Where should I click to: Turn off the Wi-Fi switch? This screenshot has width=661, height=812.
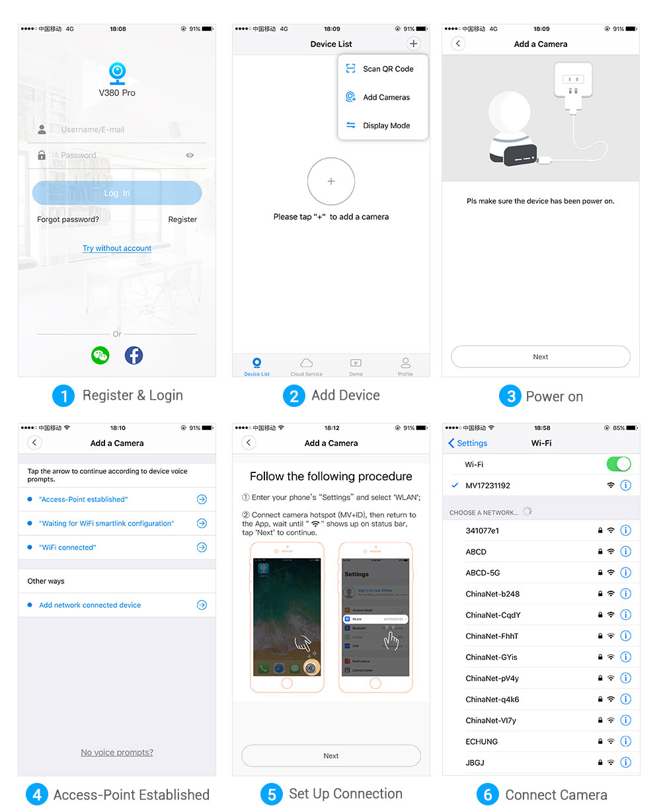[618, 464]
